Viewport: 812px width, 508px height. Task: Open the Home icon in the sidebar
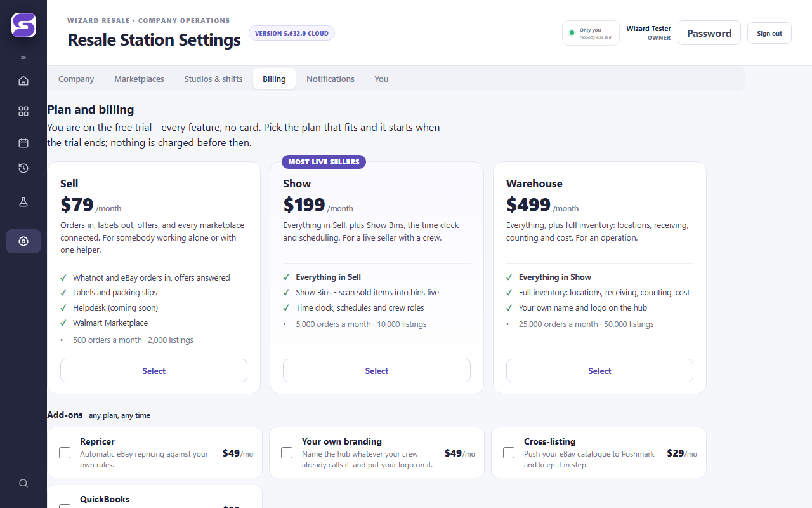(23, 81)
